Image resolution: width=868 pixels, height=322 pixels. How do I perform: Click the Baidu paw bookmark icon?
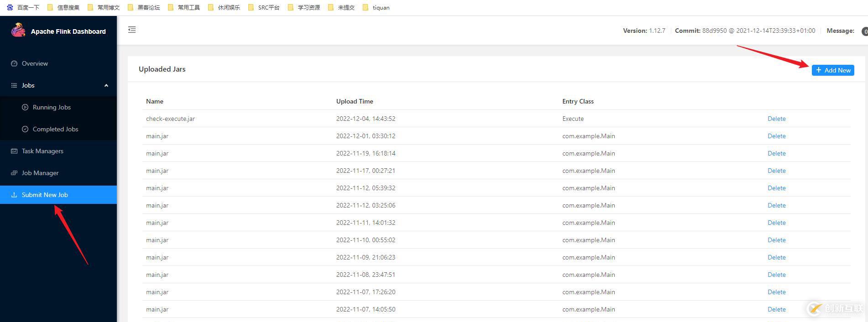[10, 7]
